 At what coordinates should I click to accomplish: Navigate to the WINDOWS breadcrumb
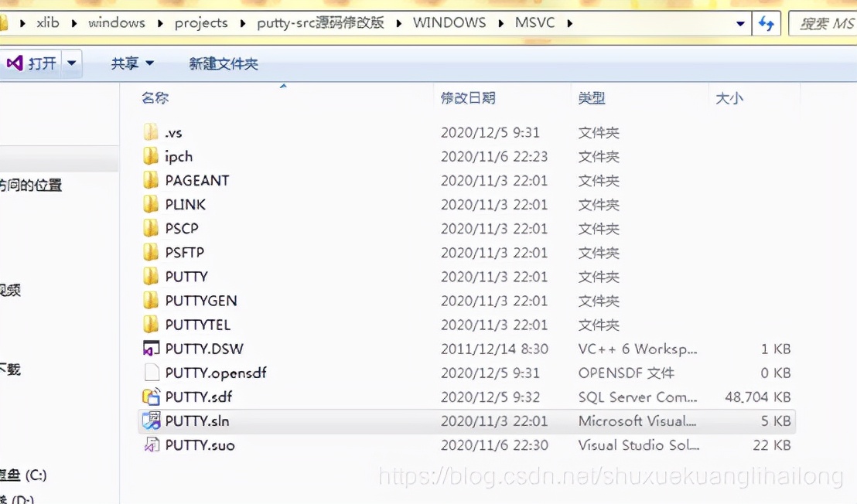(x=449, y=23)
